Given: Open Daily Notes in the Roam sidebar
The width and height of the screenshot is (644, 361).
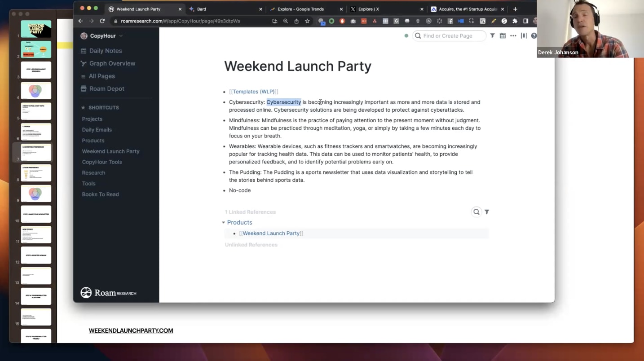Looking at the screenshot, I should [101, 51].
